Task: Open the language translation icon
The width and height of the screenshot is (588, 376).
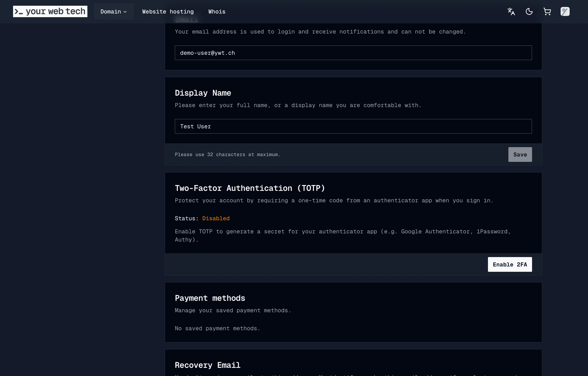Action: 511,11
